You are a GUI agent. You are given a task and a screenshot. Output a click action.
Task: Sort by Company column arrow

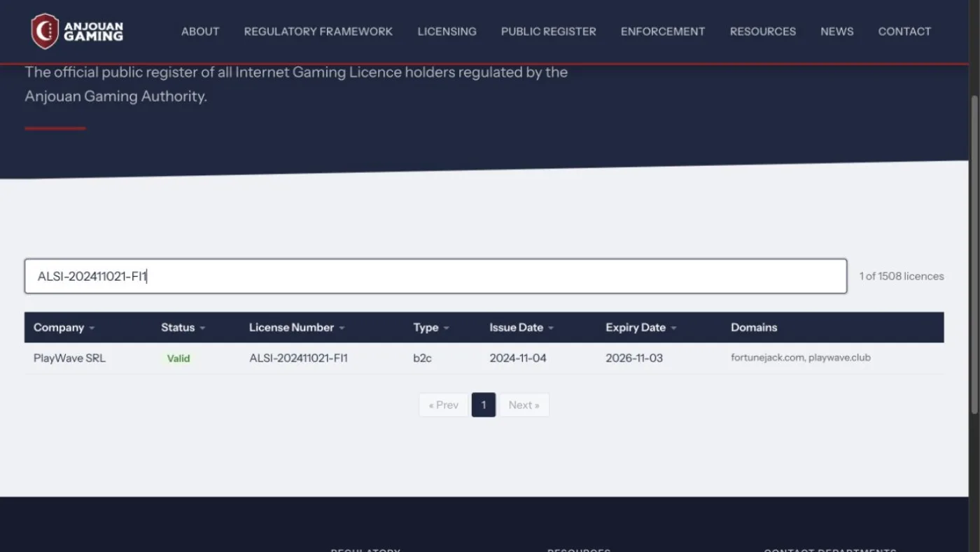point(92,328)
